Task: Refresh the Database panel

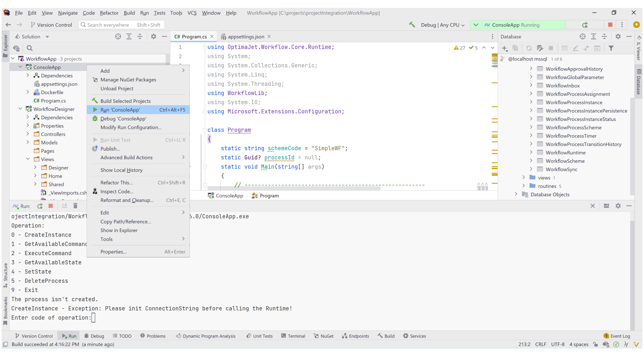Action: point(529,48)
